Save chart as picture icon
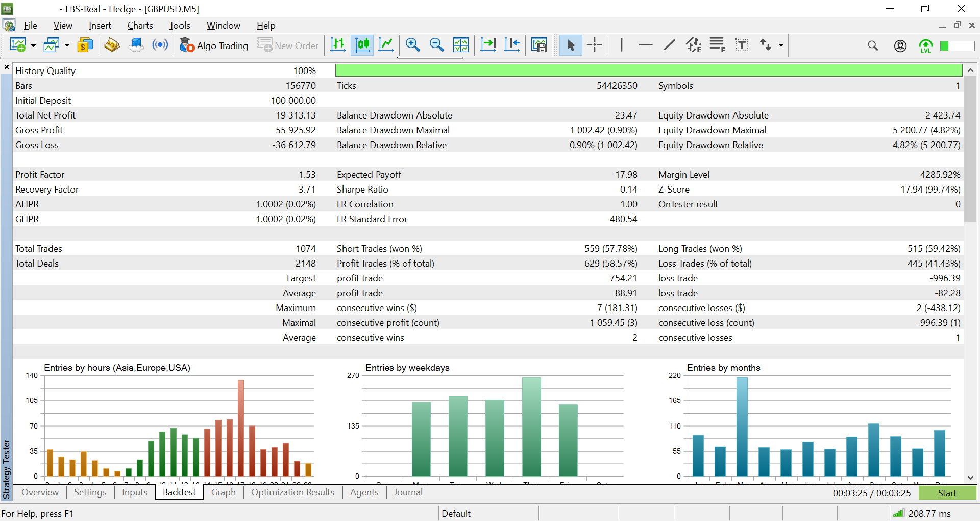Image resolution: width=980 pixels, height=521 pixels. pyautogui.click(x=539, y=45)
